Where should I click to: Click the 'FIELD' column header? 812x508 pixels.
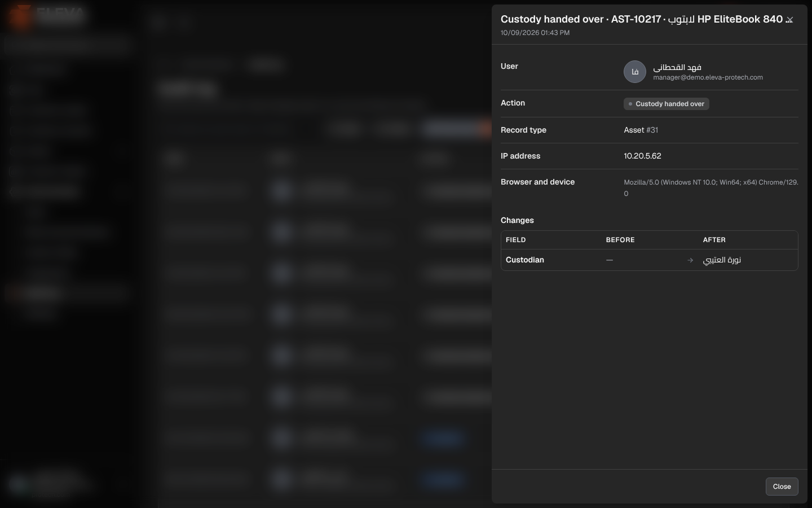[515, 240]
